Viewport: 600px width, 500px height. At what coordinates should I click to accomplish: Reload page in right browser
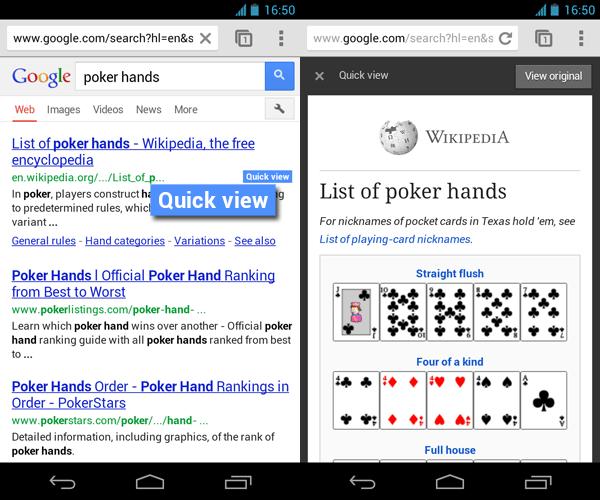click(x=505, y=38)
